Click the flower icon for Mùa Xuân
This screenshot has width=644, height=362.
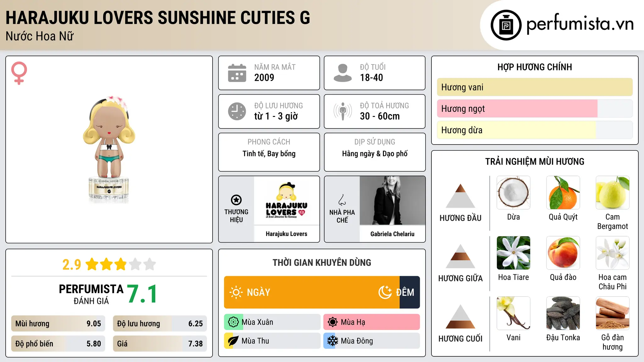(233, 322)
